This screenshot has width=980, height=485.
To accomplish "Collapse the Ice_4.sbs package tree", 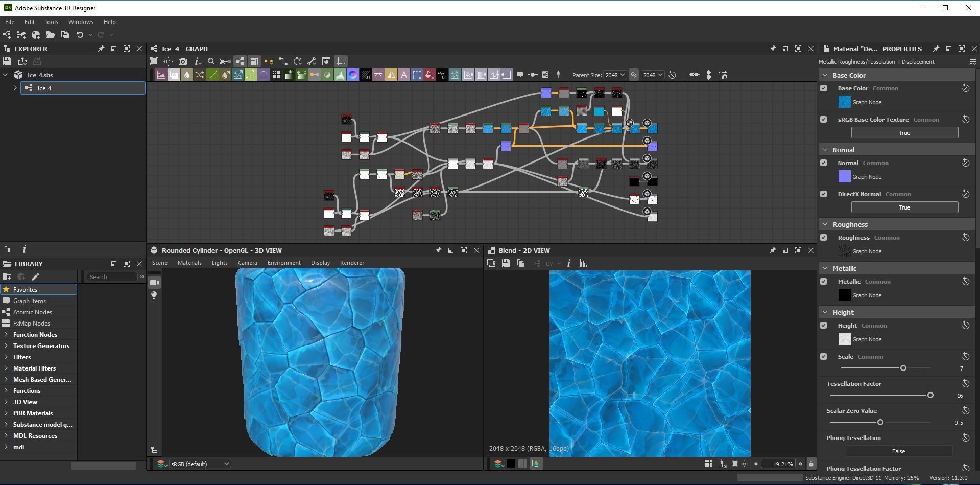I will pos(6,75).
